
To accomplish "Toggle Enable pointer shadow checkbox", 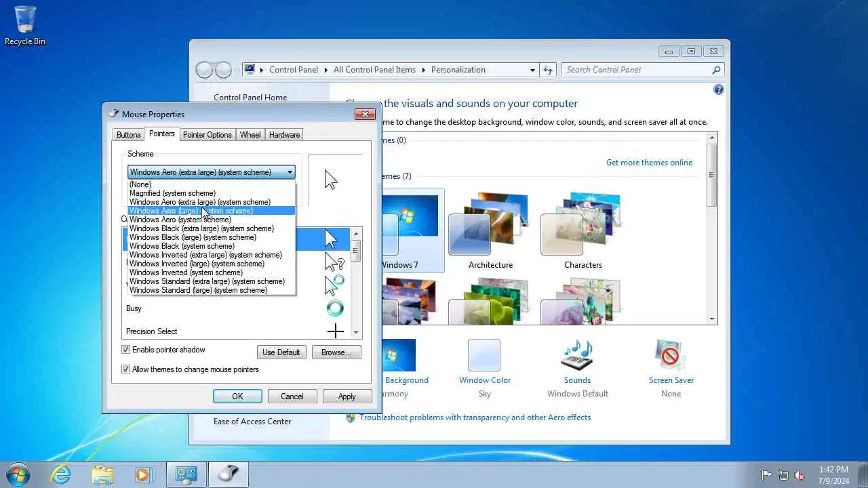I will pos(125,350).
